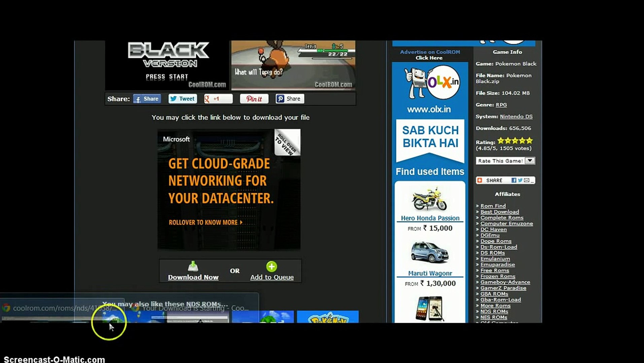Open the Maruti Wagonr listing link
The image size is (644, 363).
(430, 274)
